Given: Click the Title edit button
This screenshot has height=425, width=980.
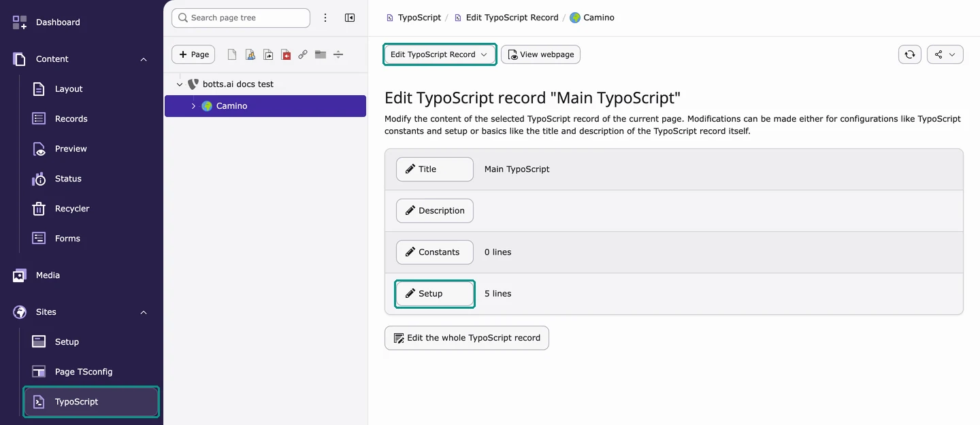Looking at the screenshot, I should (435, 169).
